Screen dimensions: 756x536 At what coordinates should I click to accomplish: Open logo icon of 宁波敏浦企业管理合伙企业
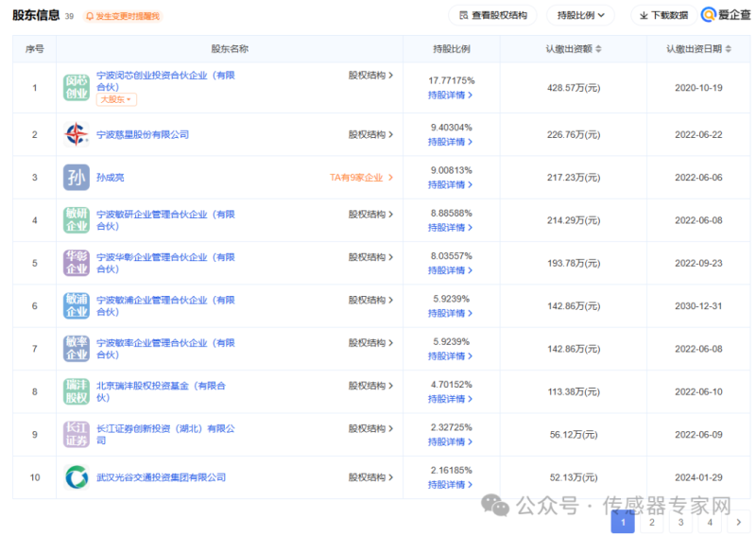coord(77,306)
